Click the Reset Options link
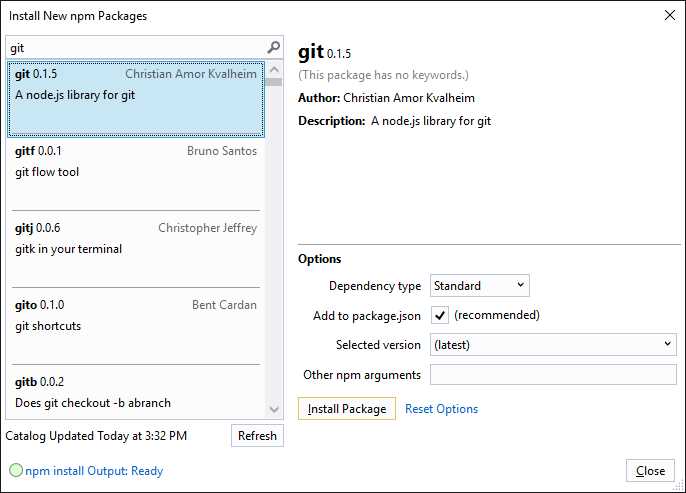Screen dimensions: 686x493 (x=441, y=409)
